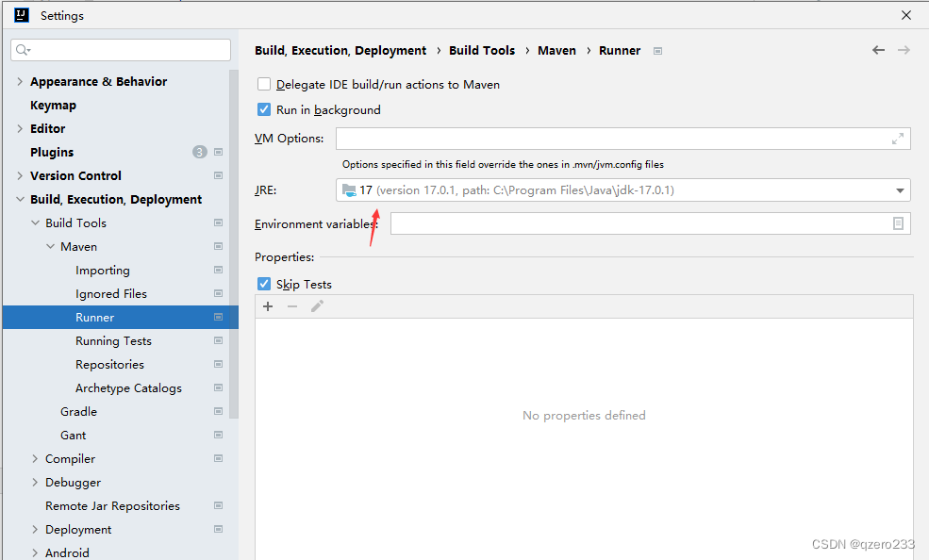Screen dimensions: 929x560
Task: Click the forward navigation arrow
Action: 904,50
